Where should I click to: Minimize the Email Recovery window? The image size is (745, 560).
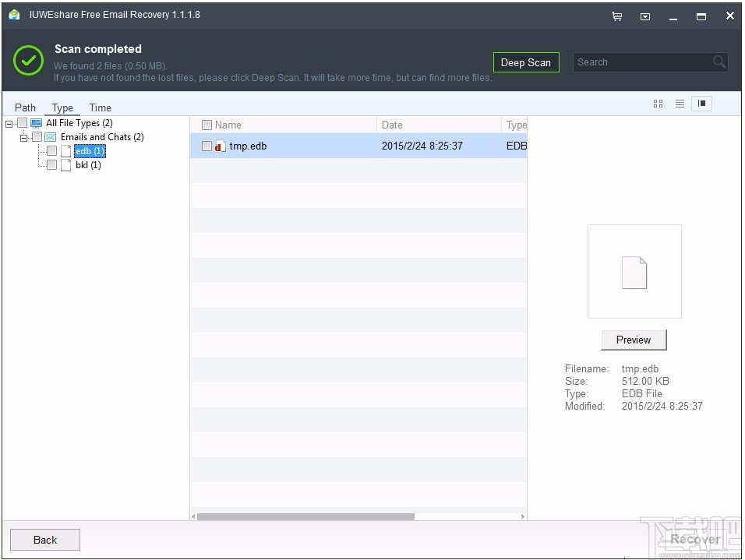pos(673,17)
